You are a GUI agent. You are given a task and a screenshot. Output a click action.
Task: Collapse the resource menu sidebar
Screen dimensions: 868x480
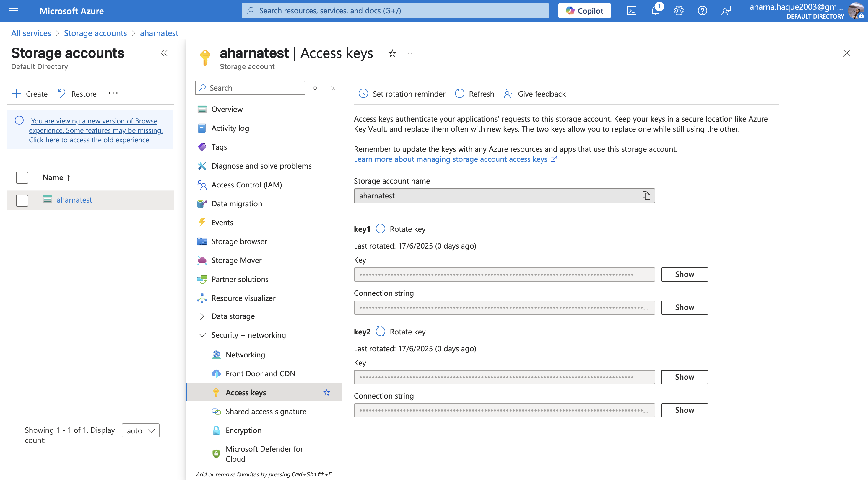[x=333, y=88]
